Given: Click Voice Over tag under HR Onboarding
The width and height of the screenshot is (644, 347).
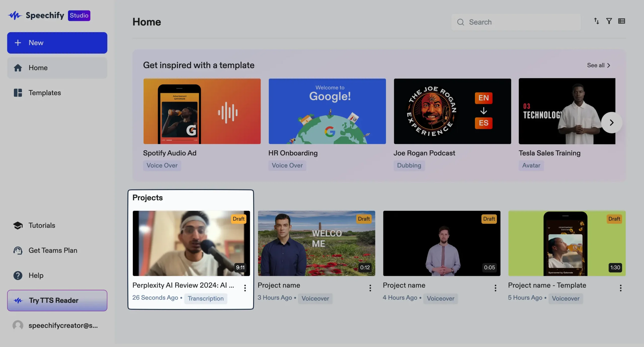Looking at the screenshot, I should (287, 166).
